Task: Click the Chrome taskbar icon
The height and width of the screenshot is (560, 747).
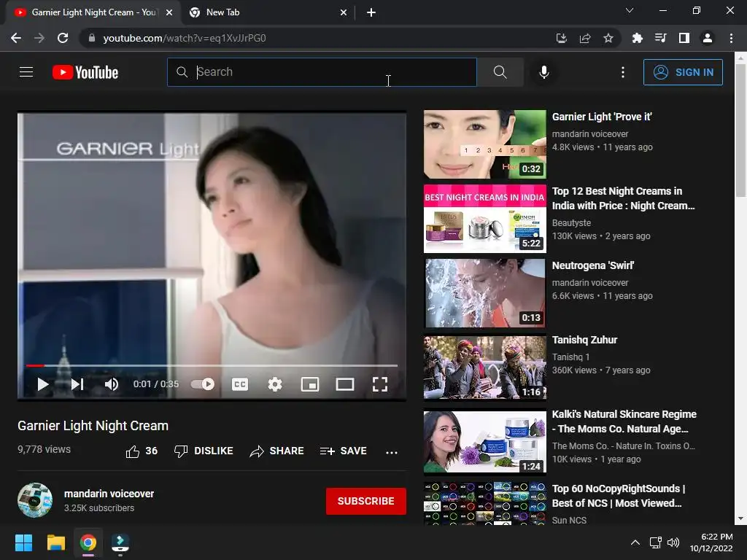Action: (88, 542)
